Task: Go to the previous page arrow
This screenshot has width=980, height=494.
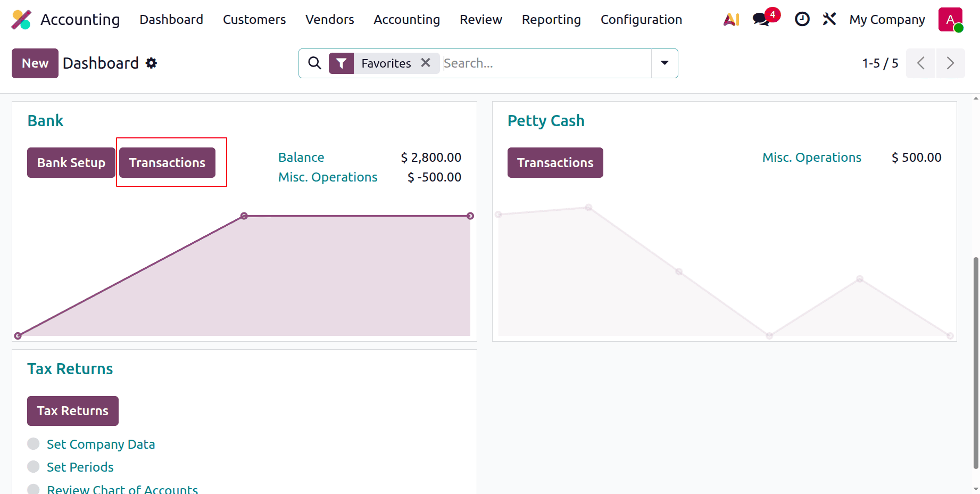Action: point(920,63)
